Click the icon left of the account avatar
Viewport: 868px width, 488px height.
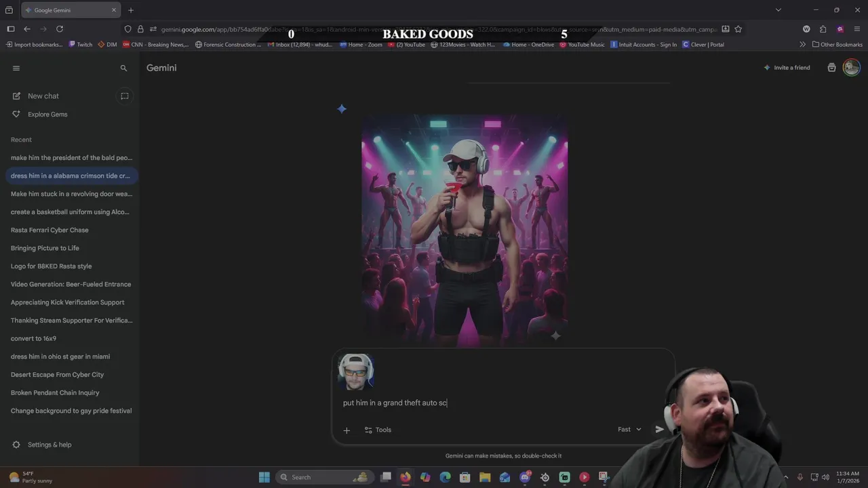pos(831,68)
